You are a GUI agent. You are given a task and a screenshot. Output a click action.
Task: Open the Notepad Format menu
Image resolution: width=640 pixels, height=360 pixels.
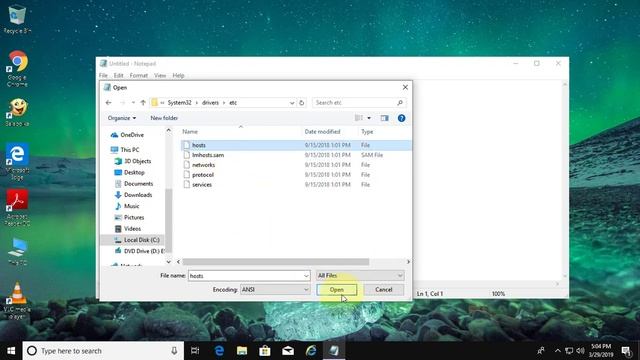tap(139, 76)
